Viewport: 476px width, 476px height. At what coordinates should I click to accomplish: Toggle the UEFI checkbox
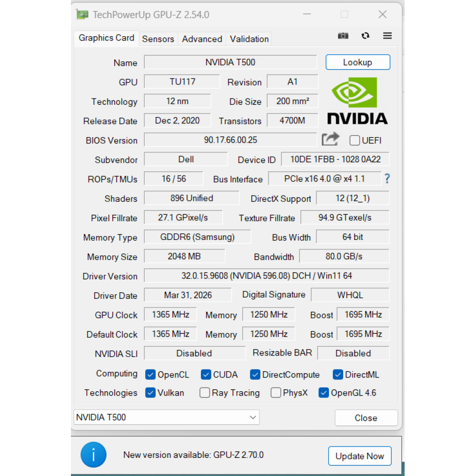[x=355, y=140]
